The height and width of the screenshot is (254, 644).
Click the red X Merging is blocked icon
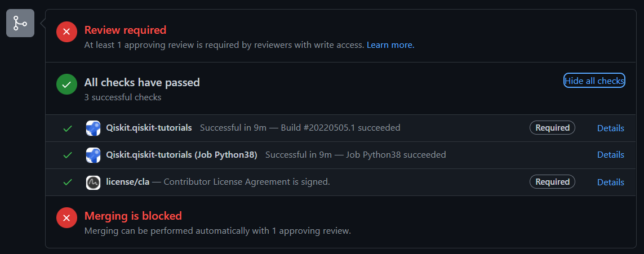click(66, 217)
